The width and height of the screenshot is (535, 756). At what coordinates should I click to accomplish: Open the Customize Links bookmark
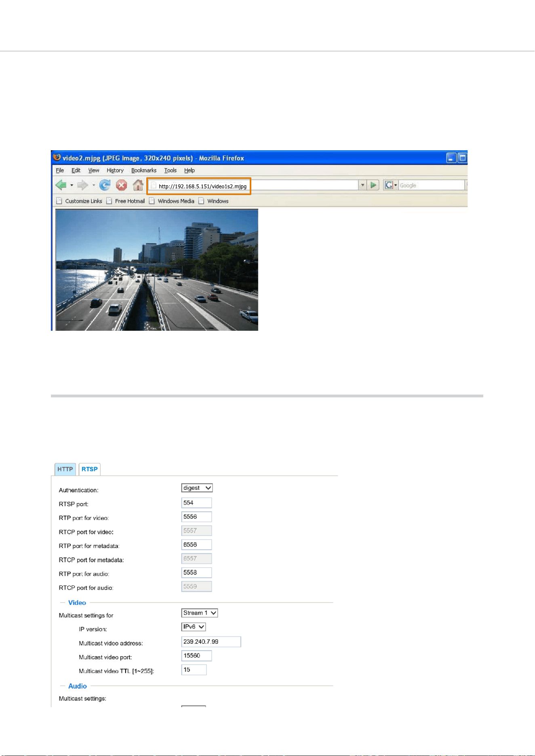(79, 201)
